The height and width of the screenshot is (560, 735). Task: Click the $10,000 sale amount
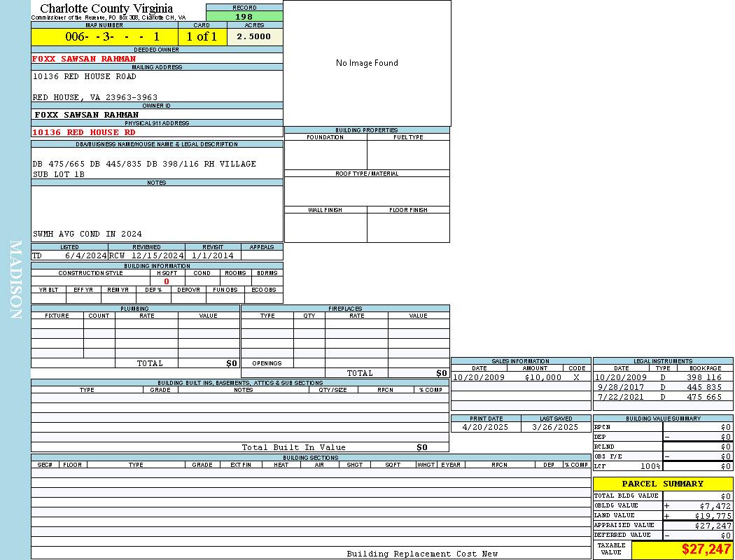click(542, 377)
